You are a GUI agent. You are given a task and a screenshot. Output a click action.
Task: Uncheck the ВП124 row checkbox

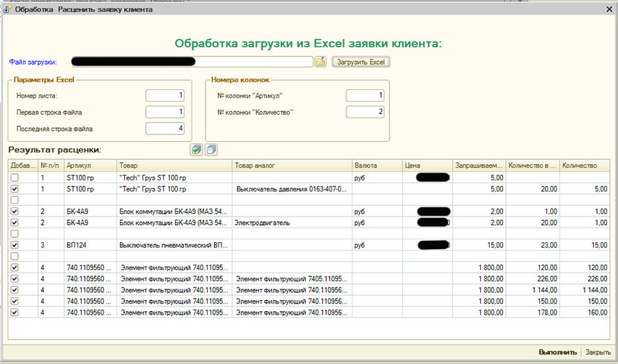point(15,245)
